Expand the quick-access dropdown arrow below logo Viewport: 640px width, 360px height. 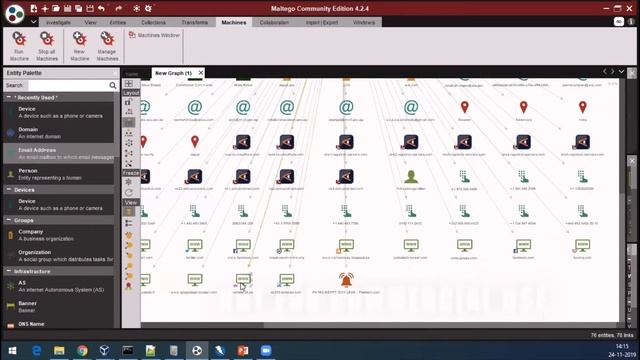tap(33, 22)
